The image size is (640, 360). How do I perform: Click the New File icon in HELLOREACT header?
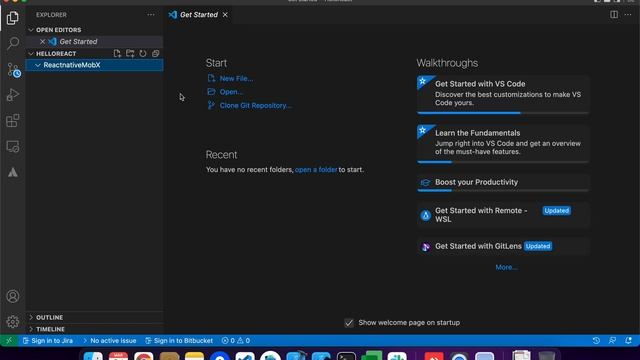(x=117, y=53)
